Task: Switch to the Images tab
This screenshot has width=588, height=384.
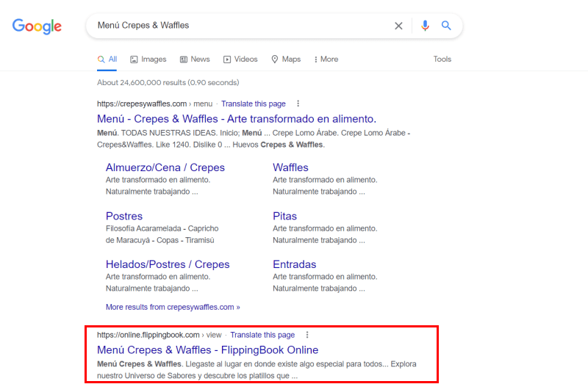Action: coord(148,59)
